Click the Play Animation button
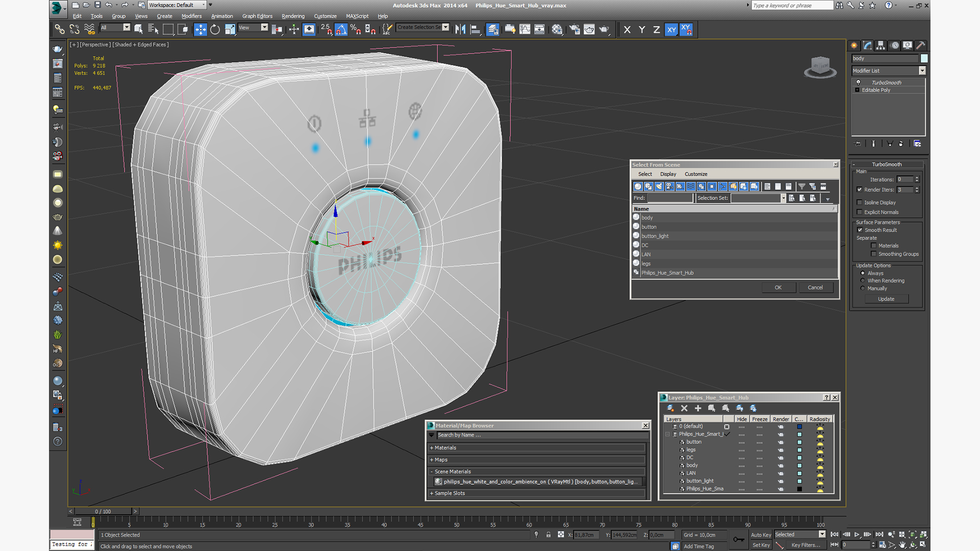This screenshot has height=551, width=980. coord(856,535)
